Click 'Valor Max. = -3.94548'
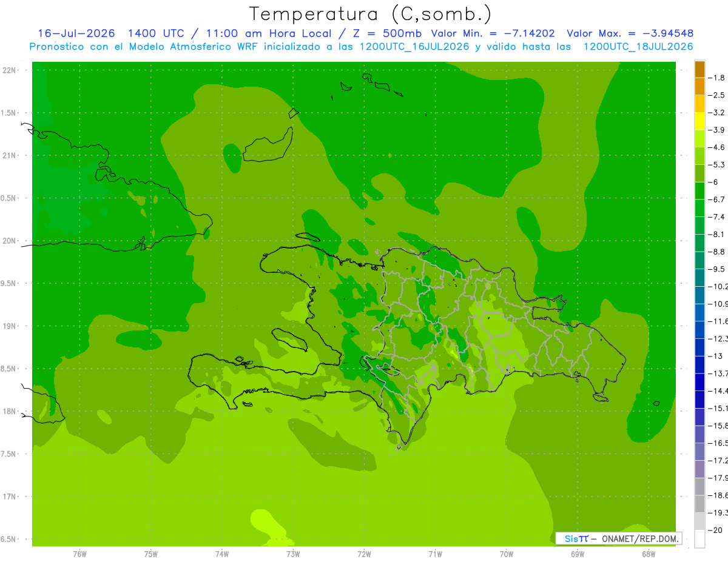The height and width of the screenshot is (562, 728). (630, 33)
